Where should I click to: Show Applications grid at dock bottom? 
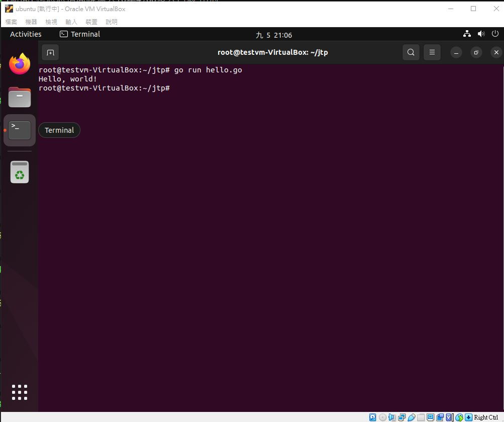[x=20, y=392]
